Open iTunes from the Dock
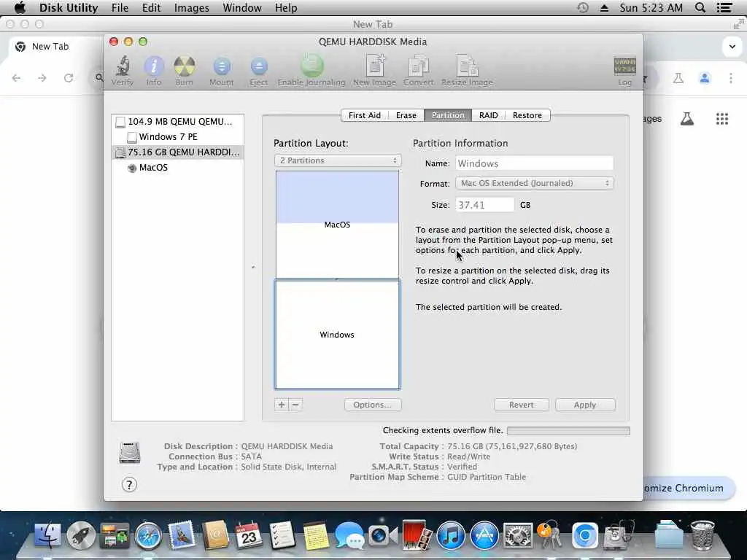The image size is (747, 560). tap(451, 535)
